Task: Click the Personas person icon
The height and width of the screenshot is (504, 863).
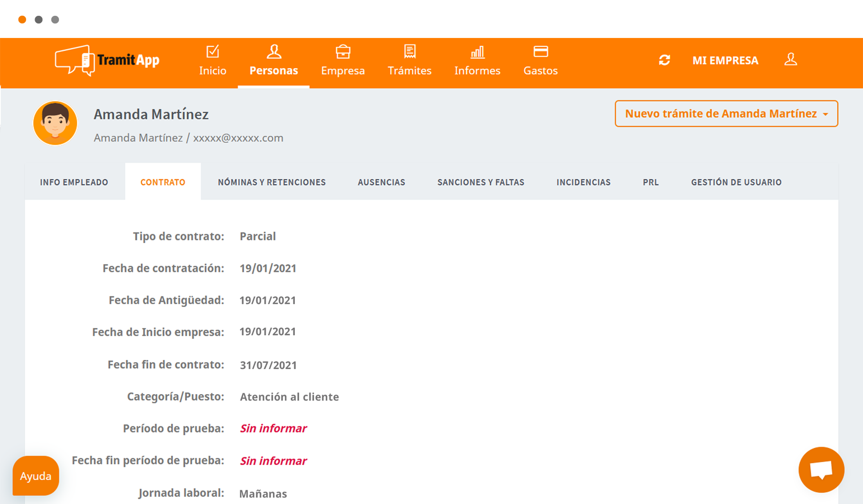Action: (x=274, y=52)
